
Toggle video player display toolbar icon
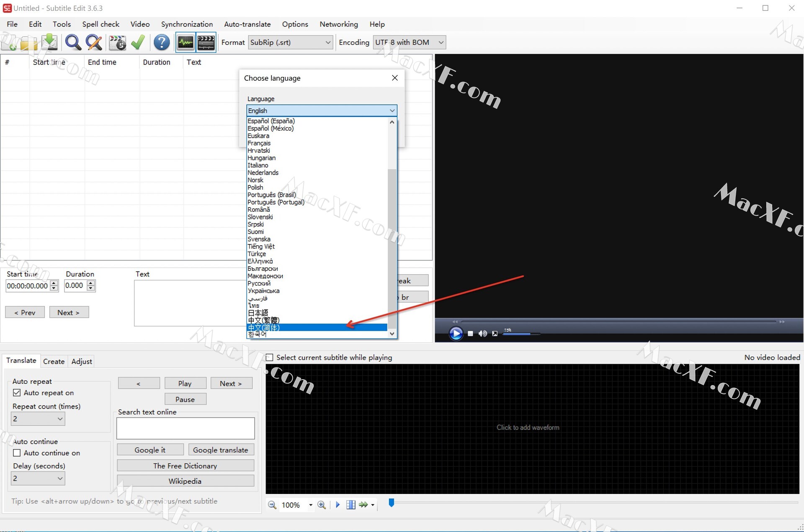206,42
